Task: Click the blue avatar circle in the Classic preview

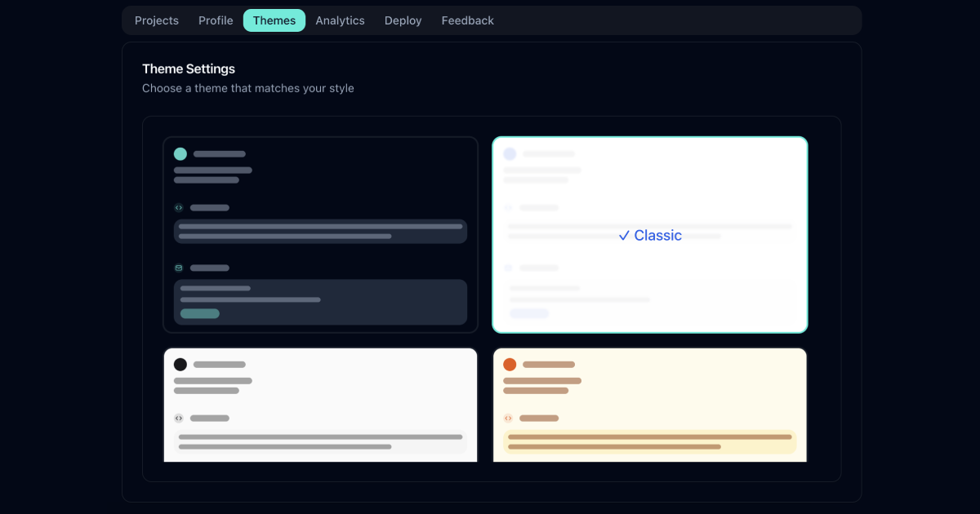Action: coord(510,153)
